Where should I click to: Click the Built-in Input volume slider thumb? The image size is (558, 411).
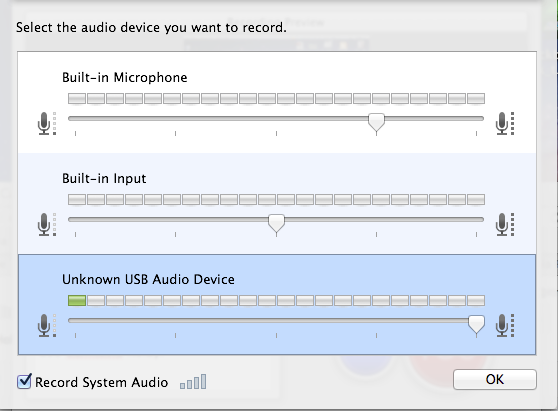276,223
